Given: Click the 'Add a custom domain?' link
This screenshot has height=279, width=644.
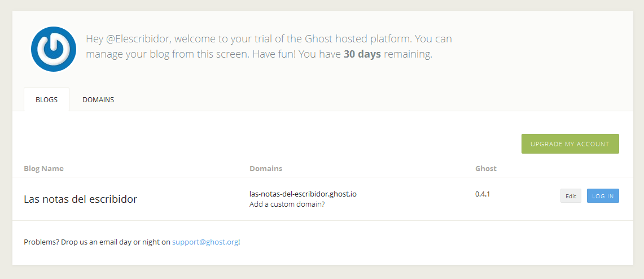Looking at the screenshot, I should (287, 204).
